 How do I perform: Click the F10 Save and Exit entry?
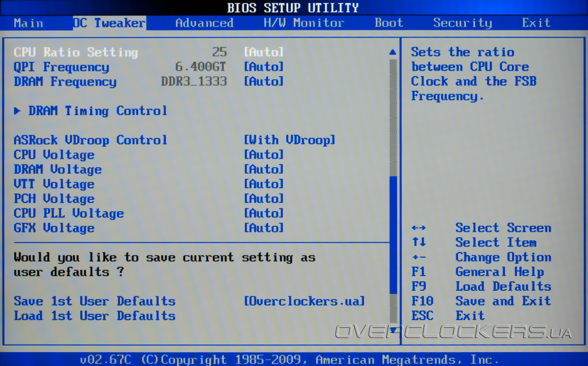(x=481, y=302)
